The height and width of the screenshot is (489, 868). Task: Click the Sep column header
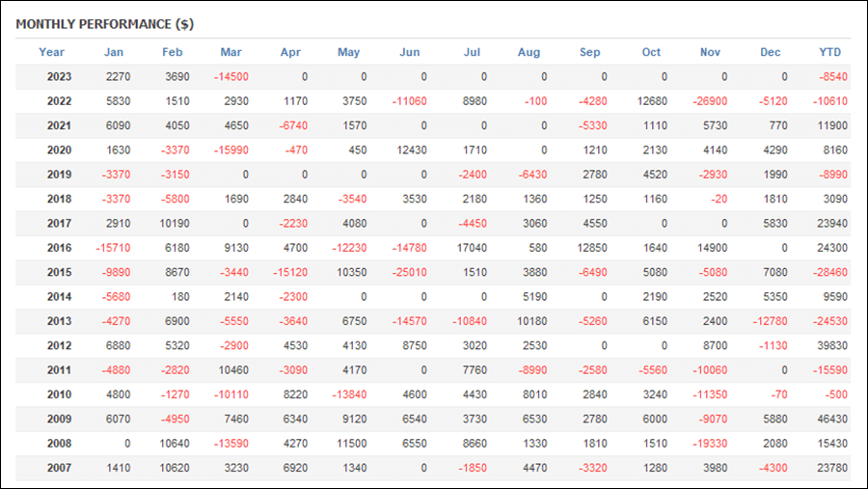point(589,52)
